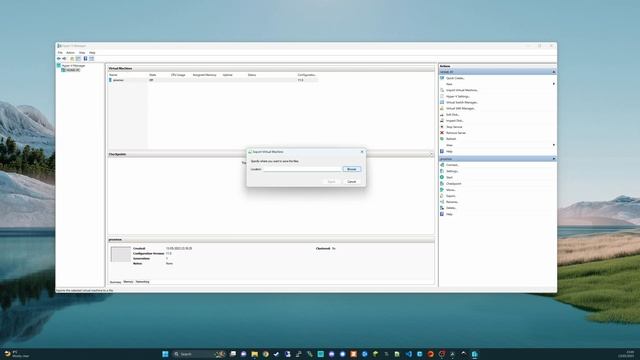Open Import Virtual Machine action

462,90
